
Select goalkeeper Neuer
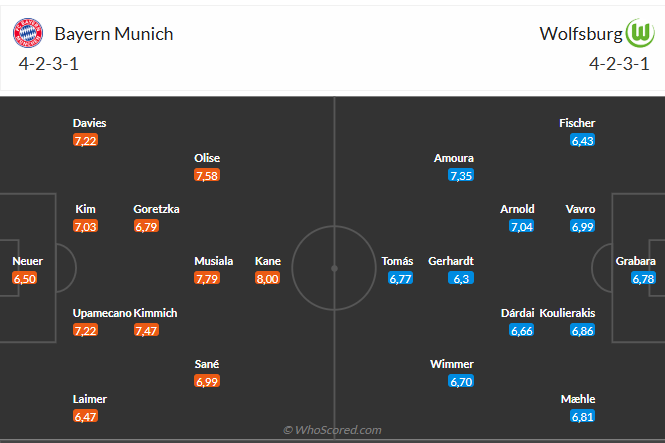pos(27,261)
